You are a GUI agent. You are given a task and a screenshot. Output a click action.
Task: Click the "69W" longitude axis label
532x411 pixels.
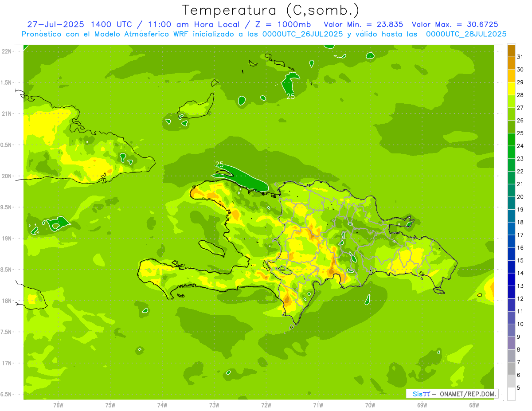[422, 405]
